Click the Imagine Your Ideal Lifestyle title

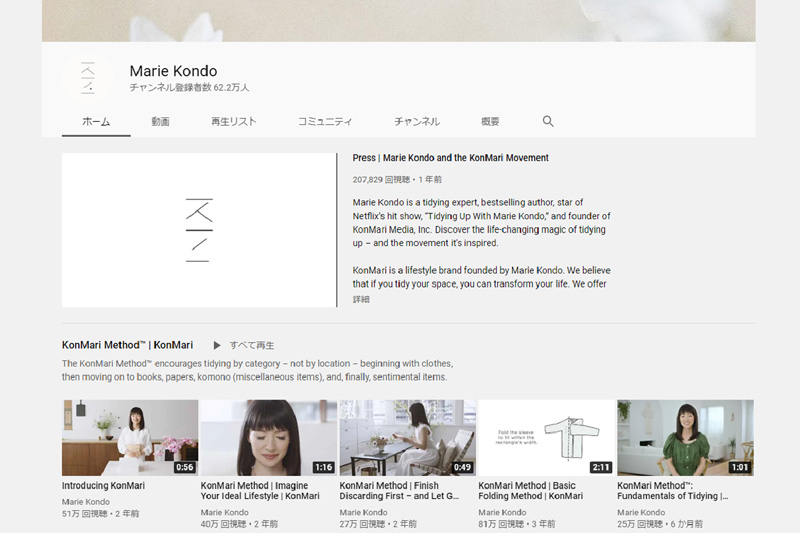[x=260, y=491]
